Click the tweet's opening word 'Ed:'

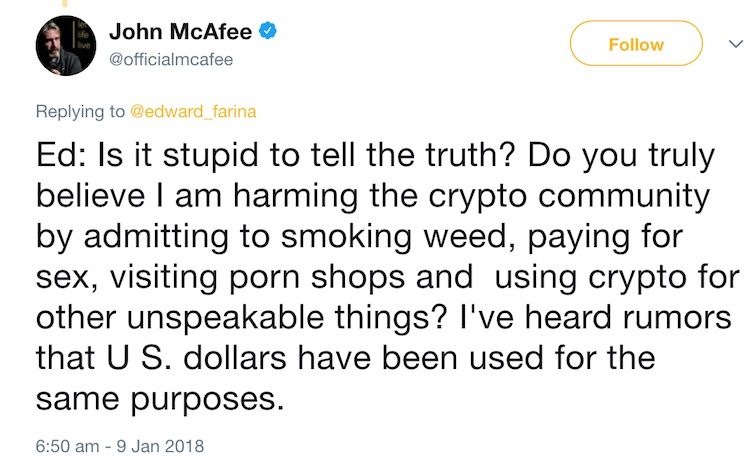[61, 155]
